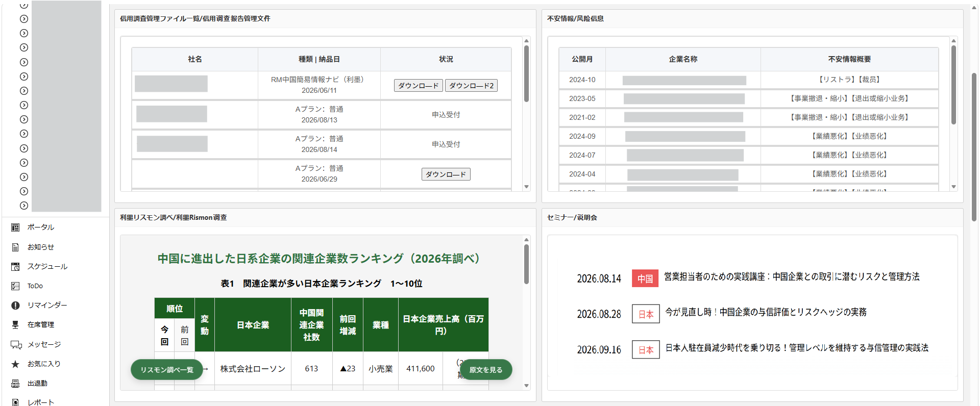
Task: Click scrollbar thumb of リスモン調べ panel
Action: point(526,264)
